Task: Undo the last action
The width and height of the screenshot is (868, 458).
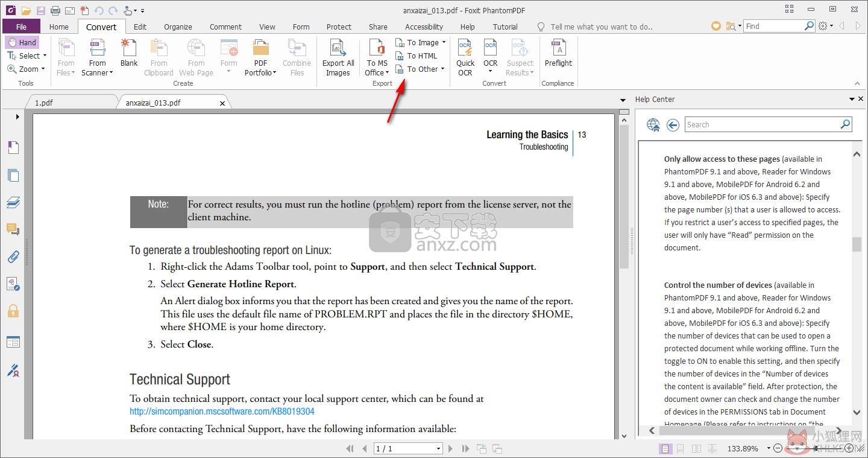Action: click(x=99, y=10)
